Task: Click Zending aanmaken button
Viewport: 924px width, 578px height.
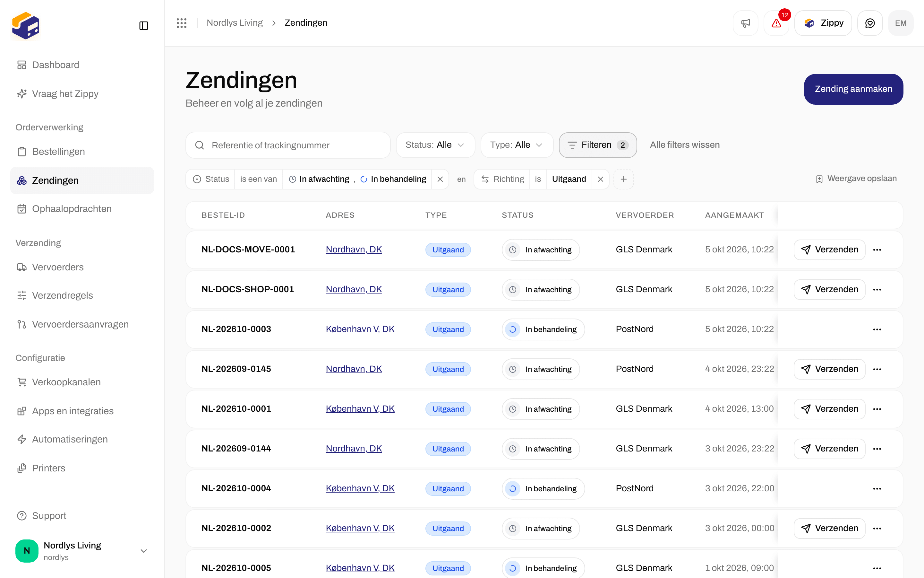Action: click(853, 89)
